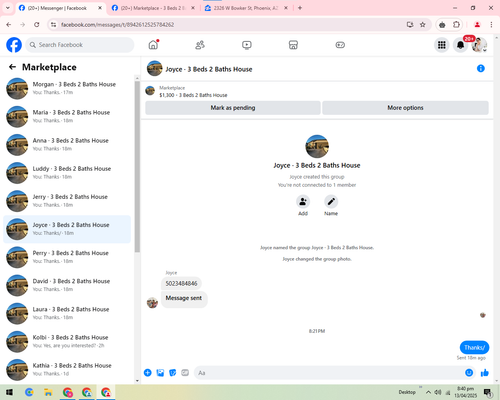Open the Friends icon in top navigation
The image size is (500, 400).
pyautogui.click(x=200, y=45)
